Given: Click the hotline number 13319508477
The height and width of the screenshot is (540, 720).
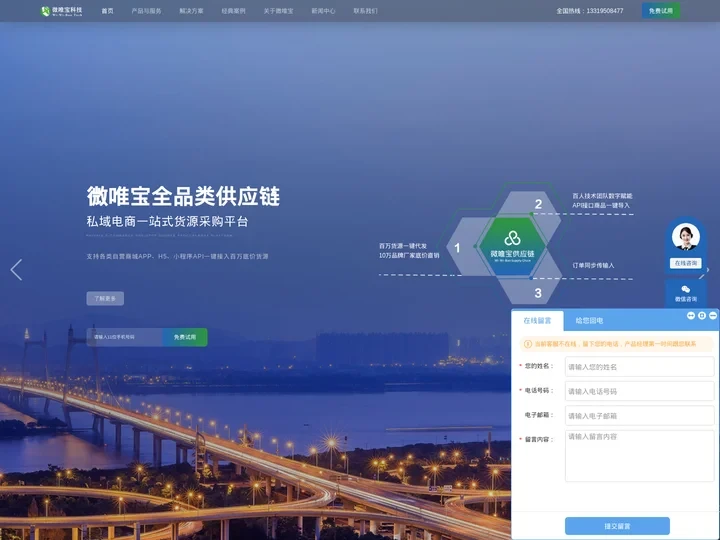Looking at the screenshot, I should 605,11.
